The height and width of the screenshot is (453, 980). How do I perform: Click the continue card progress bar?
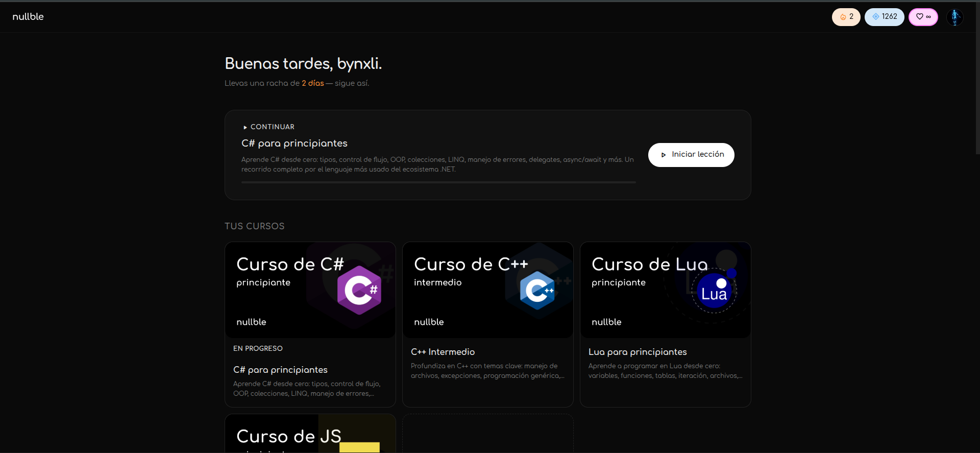[x=438, y=182]
